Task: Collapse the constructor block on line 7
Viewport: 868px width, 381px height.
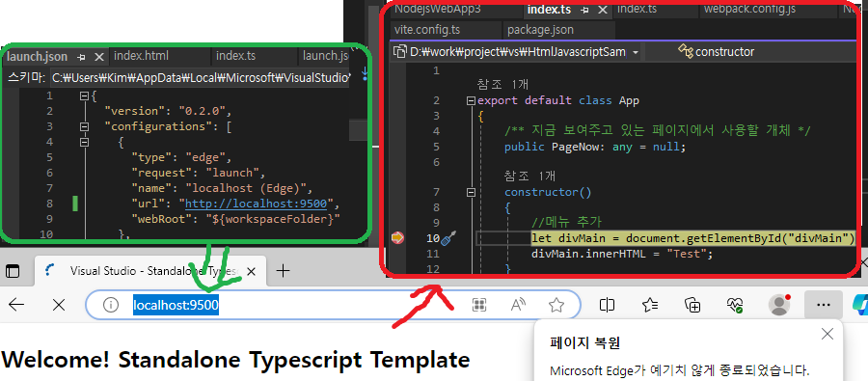Action: pyautogui.click(x=471, y=193)
